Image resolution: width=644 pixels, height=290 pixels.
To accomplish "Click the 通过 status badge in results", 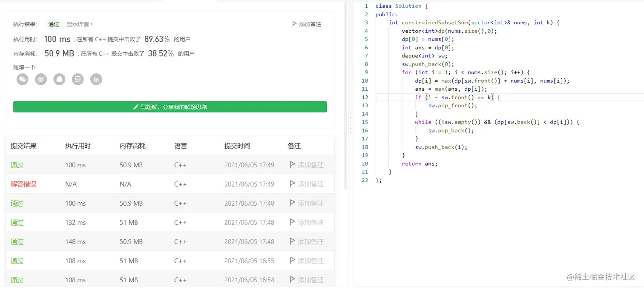I will (54, 24).
